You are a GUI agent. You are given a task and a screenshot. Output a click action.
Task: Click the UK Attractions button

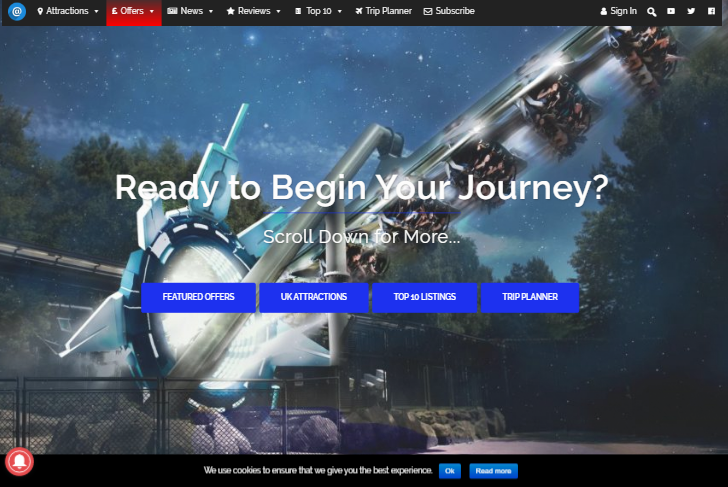point(314,297)
